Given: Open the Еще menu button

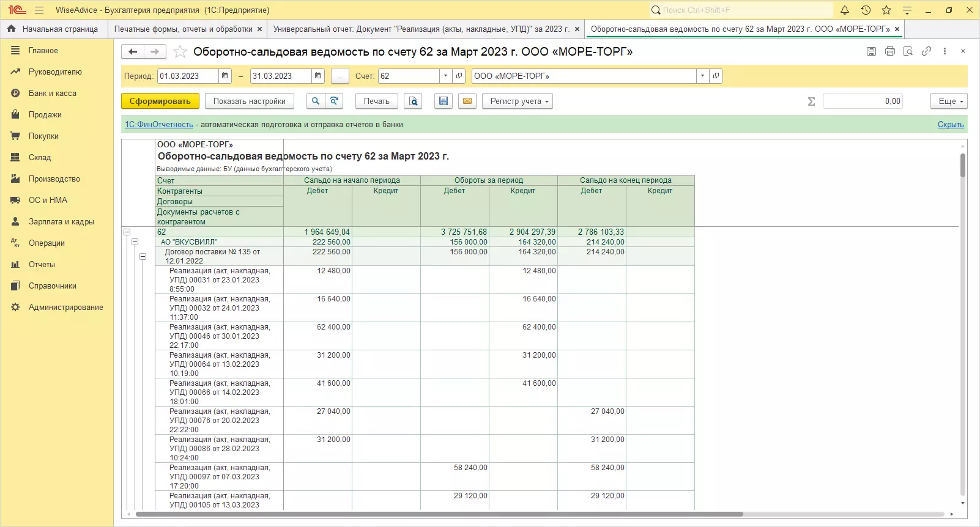Looking at the screenshot, I should click(x=949, y=101).
